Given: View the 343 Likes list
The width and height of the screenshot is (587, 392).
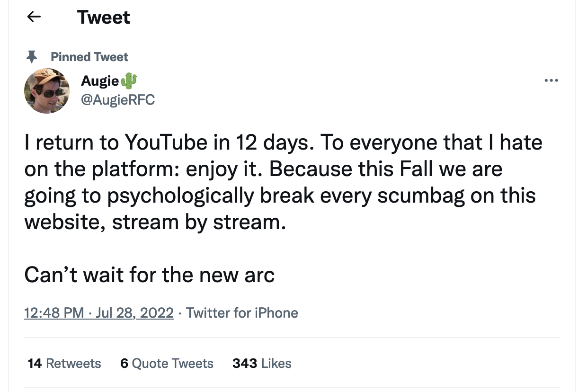Looking at the screenshot, I should [262, 364].
